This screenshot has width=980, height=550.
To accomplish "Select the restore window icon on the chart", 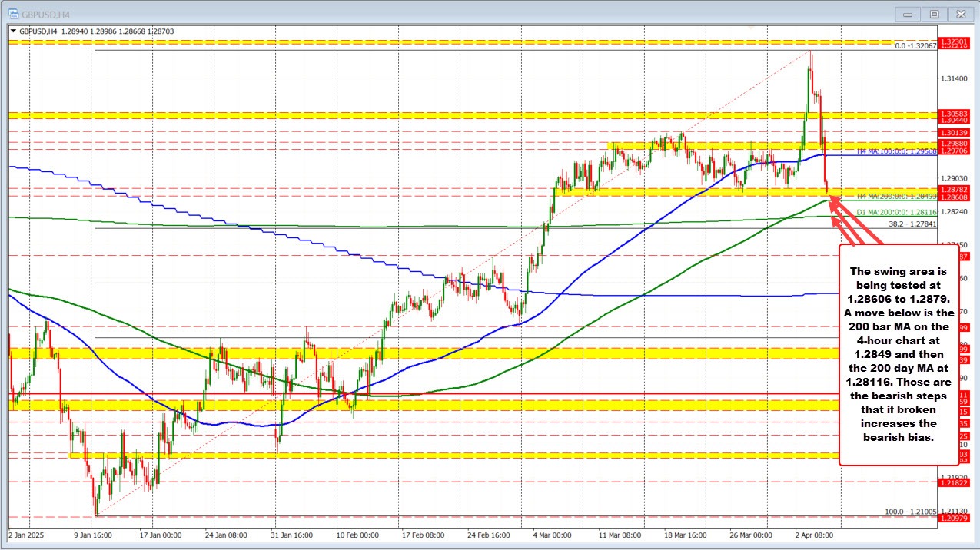I will [x=934, y=14].
